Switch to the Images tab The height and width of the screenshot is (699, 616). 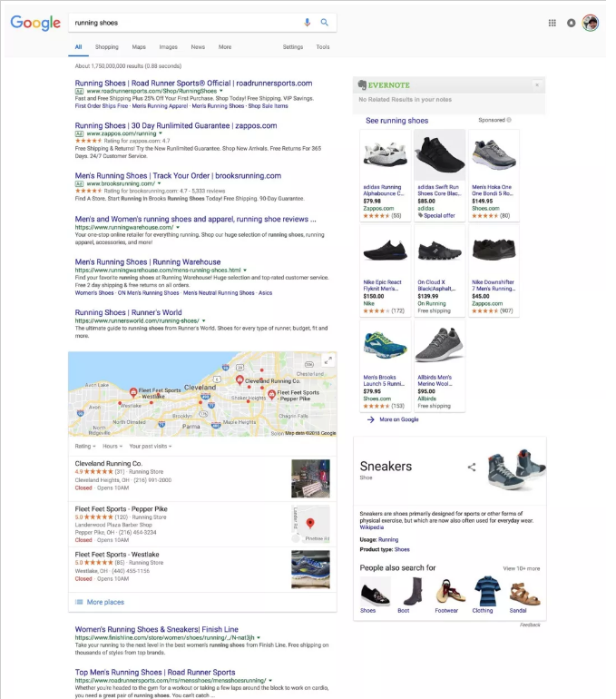point(169,47)
